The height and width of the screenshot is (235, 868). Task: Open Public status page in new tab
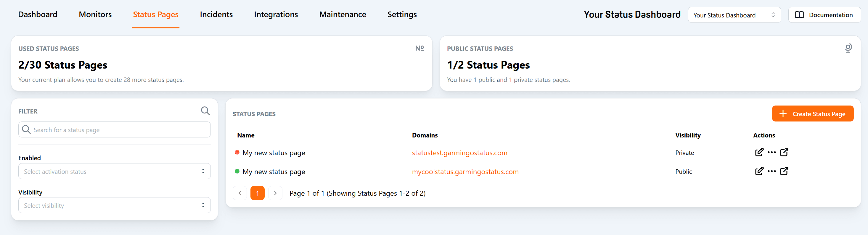pyautogui.click(x=784, y=171)
